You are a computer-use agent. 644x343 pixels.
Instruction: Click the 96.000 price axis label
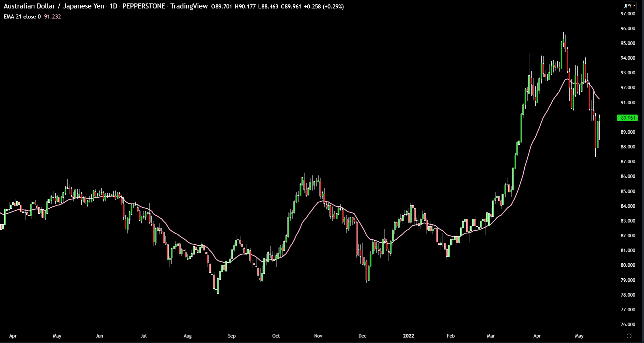(x=628, y=29)
